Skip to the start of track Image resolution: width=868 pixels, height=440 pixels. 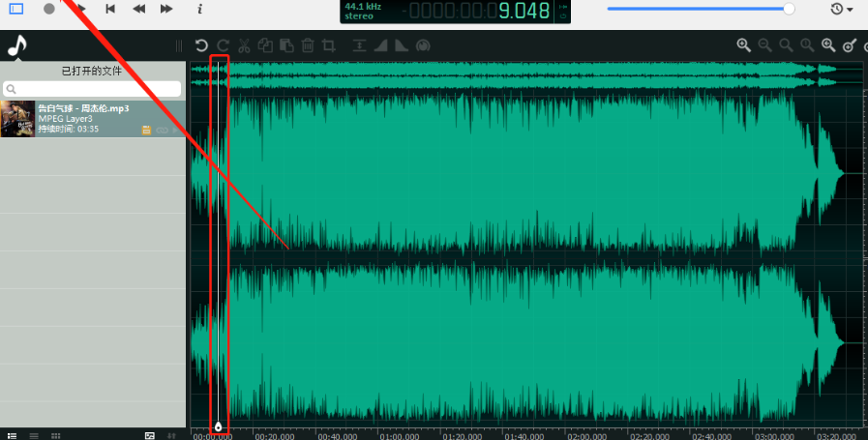pos(110,9)
